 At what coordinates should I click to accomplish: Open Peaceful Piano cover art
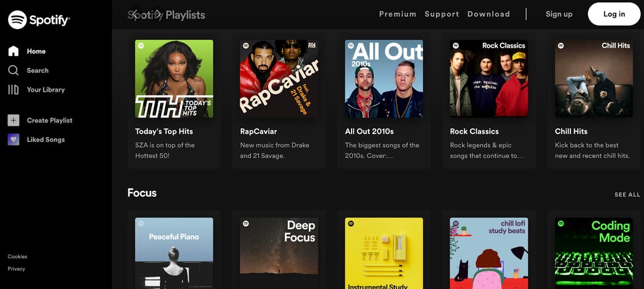click(x=174, y=253)
